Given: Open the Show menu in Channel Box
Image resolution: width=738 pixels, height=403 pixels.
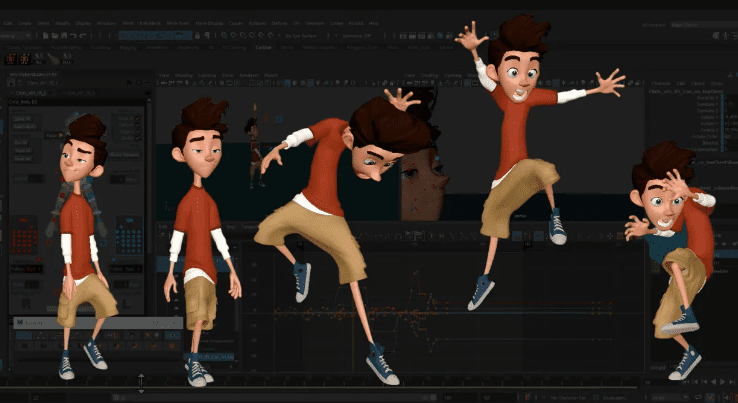Looking at the screenshot, I should point(716,83).
